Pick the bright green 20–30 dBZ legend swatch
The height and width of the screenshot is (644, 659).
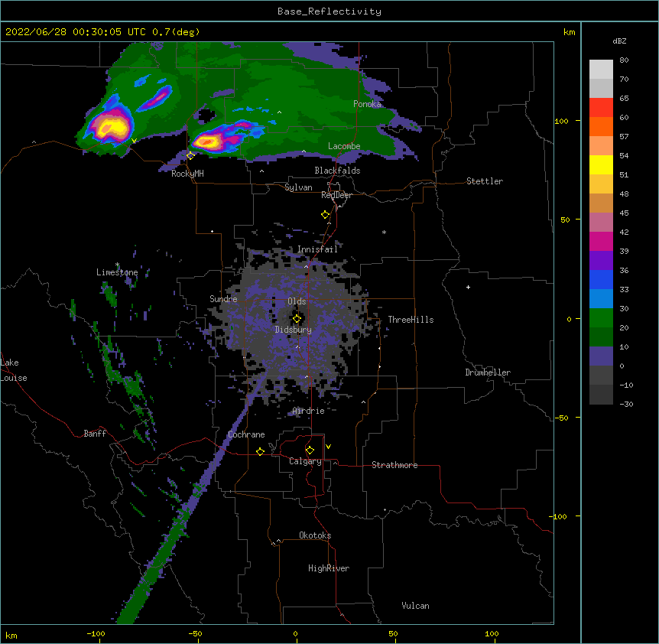pyautogui.click(x=601, y=318)
